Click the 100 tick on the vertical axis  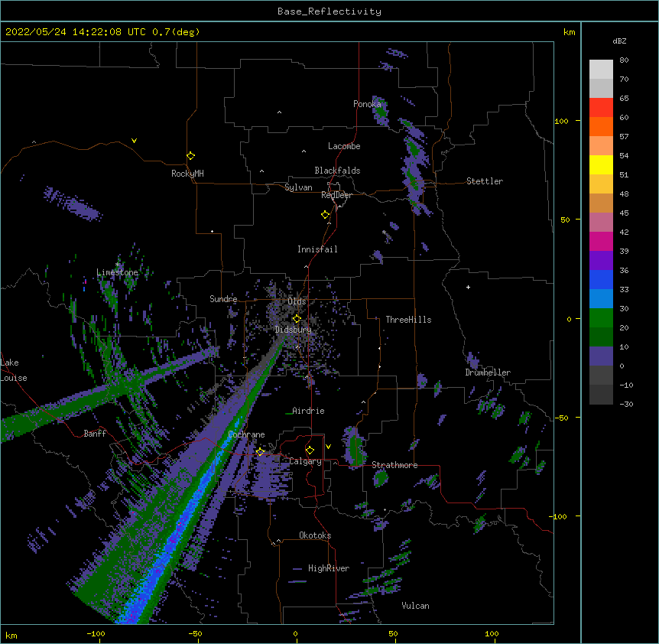pos(561,121)
